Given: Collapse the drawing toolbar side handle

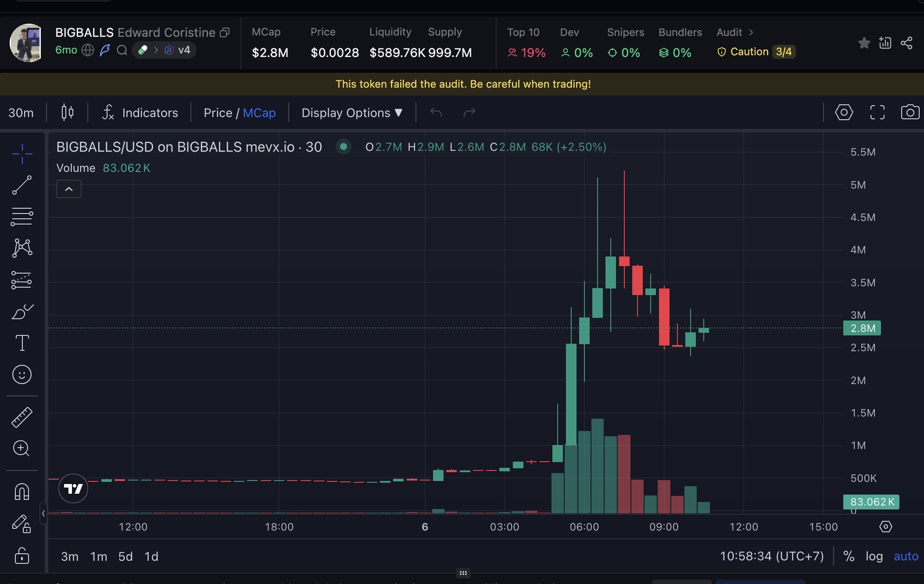Looking at the screenshot, I should click(x=43, y=513).
